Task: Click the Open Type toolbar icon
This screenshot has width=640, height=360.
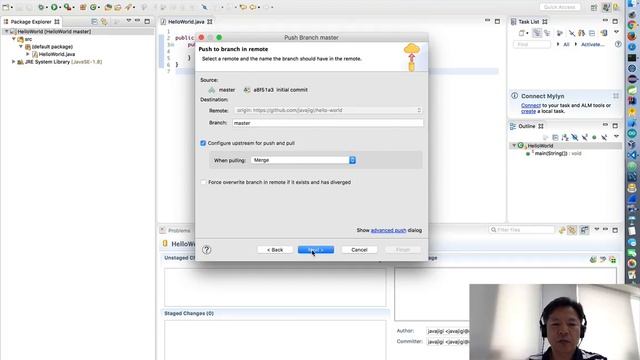Action: click(x=108, y=7)
